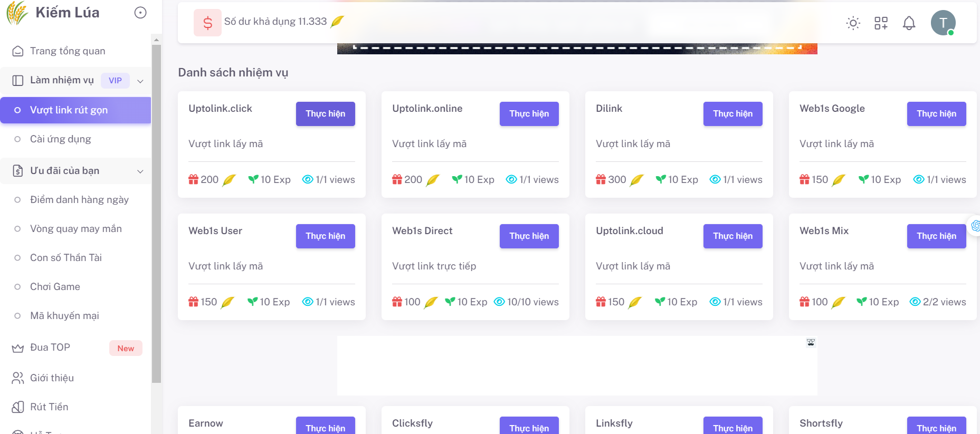Click the Rút Tiền sidebar icon
Screen dimensions: 980x434
[18, 407]
